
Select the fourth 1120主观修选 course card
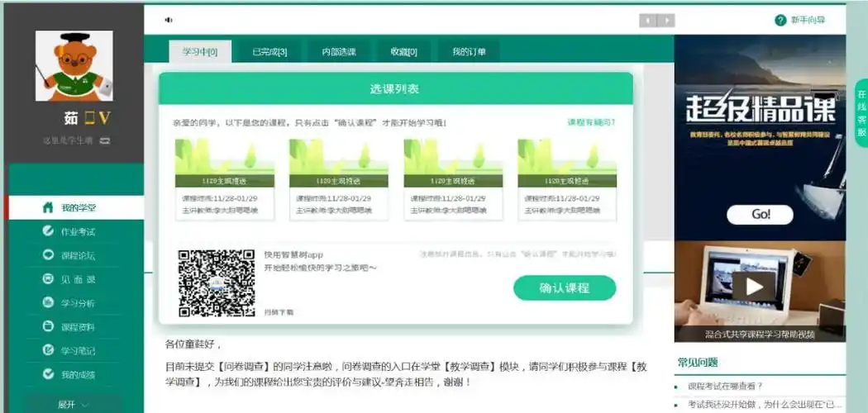[x=567, y=180]
